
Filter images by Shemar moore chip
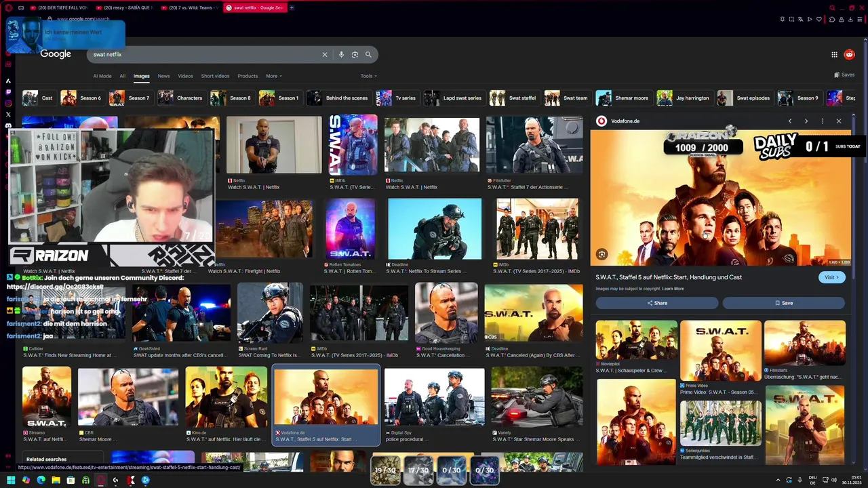623,98
